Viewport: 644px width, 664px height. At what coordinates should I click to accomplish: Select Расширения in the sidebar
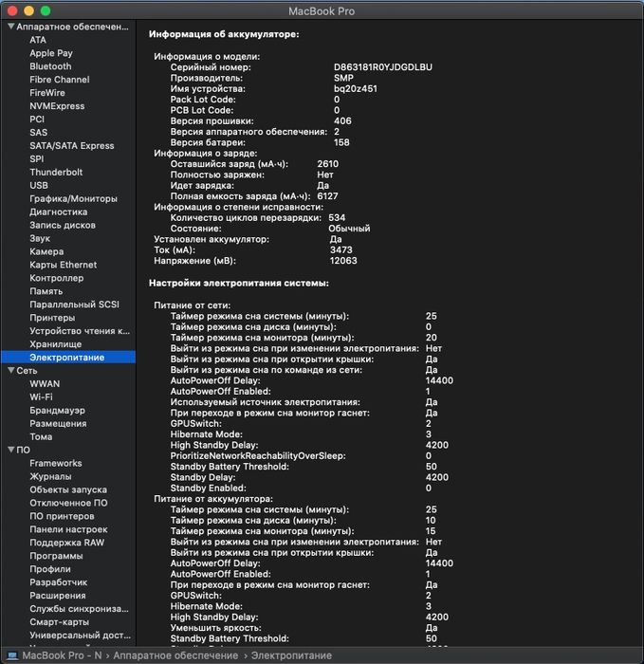(x=57, y=596)
